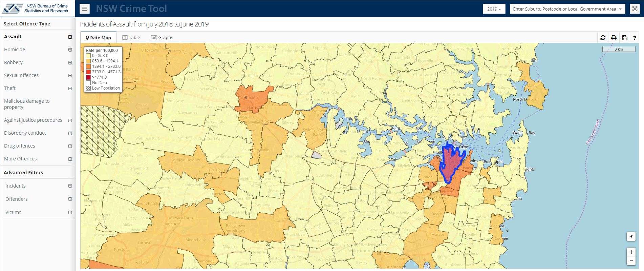Zoom in on the map

pyautogui.click(x=631, y=252)
